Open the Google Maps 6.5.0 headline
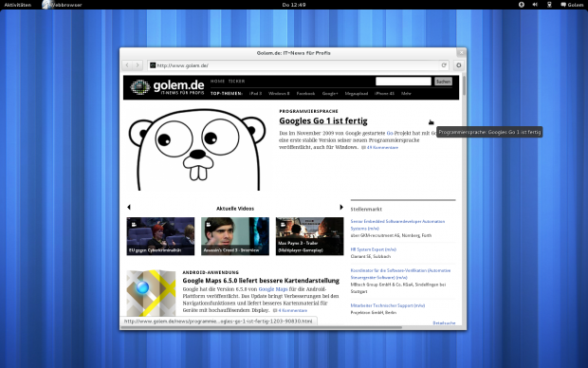Screen dimensions: 588x368 coord(261,281)
